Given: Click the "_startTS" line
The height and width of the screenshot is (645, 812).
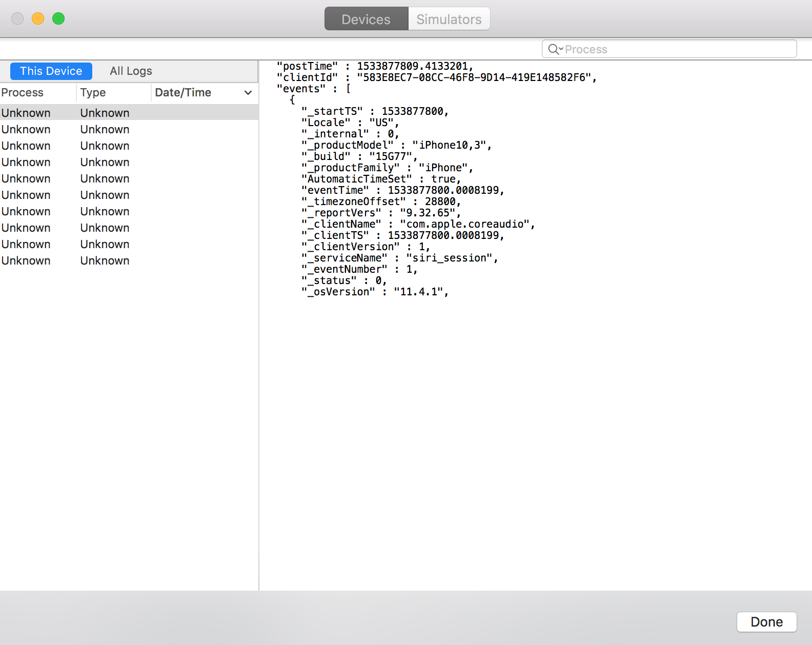Looking at the screenshot, I should (375, 111).
